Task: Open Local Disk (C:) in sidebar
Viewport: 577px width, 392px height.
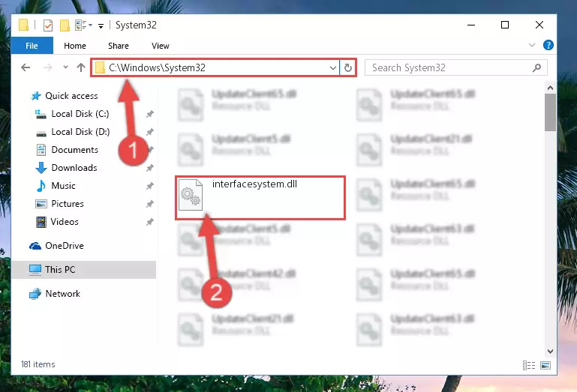Action: pos(80,114)
